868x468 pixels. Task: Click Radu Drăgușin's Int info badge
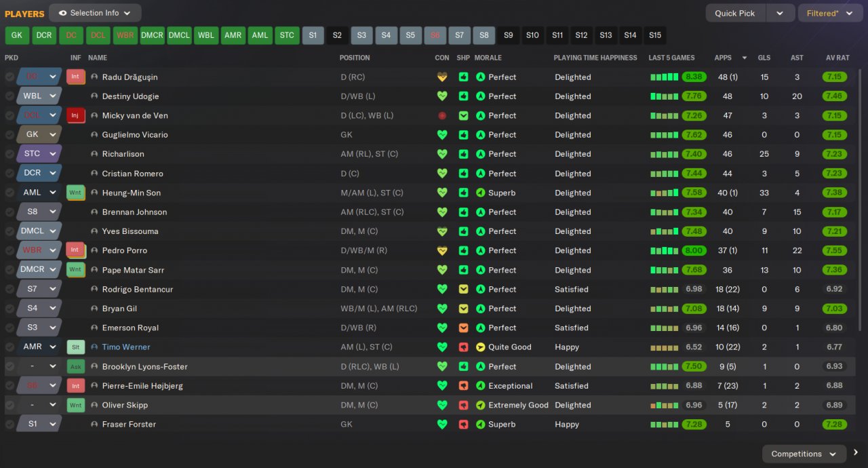pos(75,77)
